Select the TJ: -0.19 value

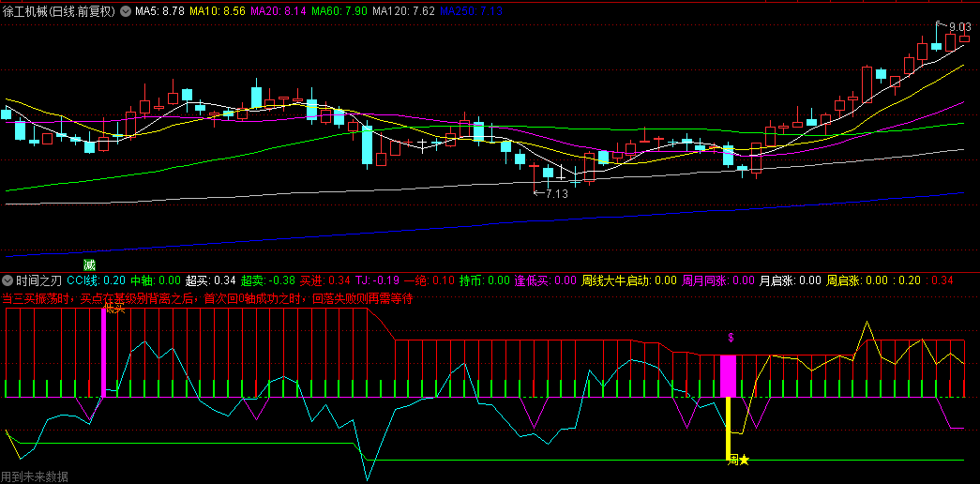point(377,280)
